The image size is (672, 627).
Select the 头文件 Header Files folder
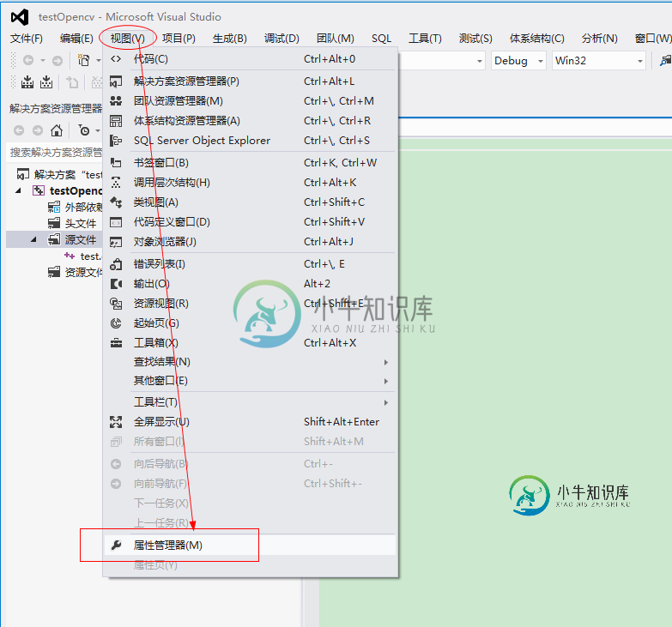(71, 223)
